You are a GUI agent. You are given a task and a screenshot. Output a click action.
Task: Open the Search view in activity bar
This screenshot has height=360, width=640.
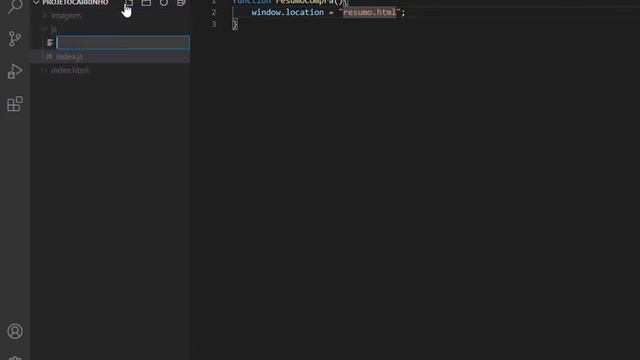pos(15,6)
